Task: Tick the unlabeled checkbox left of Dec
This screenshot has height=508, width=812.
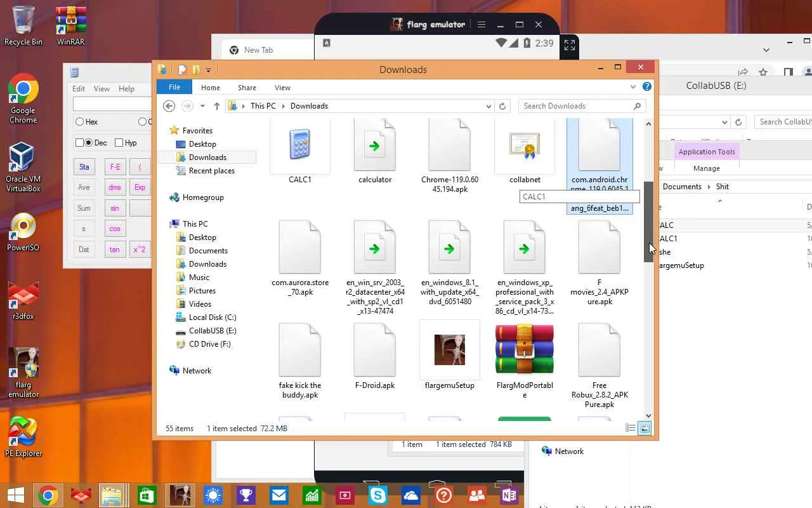Action: coord(79,143)
